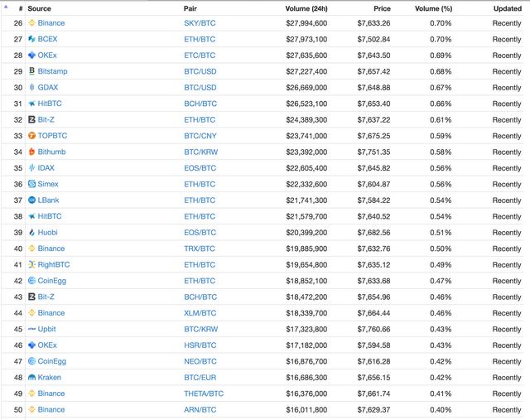Open the GDAX exchange link
530x420 pixels.
(48, 87)
